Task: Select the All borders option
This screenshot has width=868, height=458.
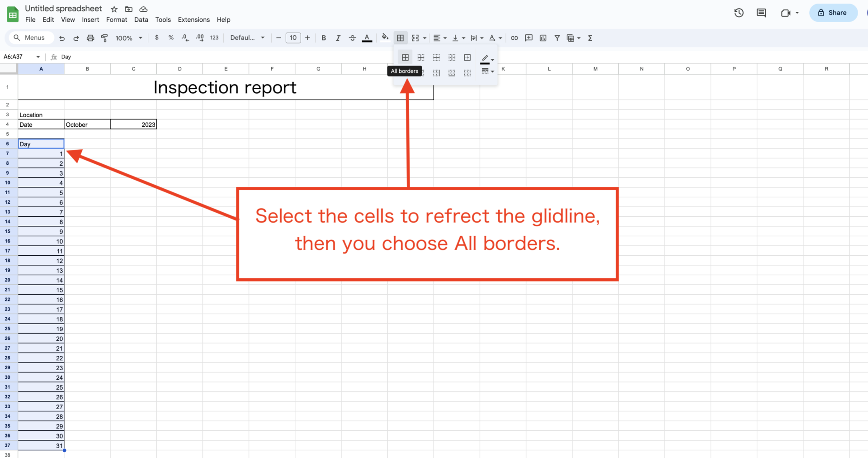Action: pos(405,57)
